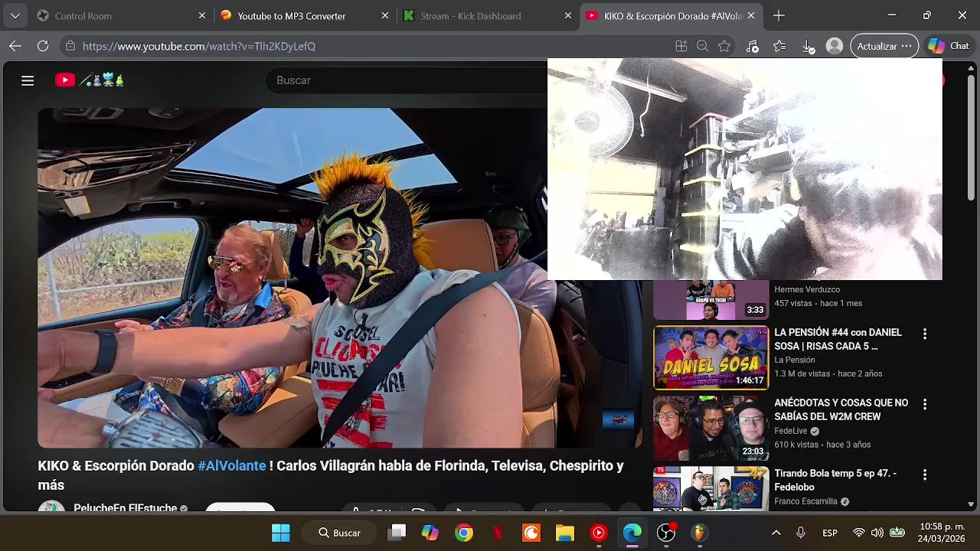Viewport: 980px width, 551px height.
Task: Open Microsoft Edge from the taskbar
Action: (632, 533)
